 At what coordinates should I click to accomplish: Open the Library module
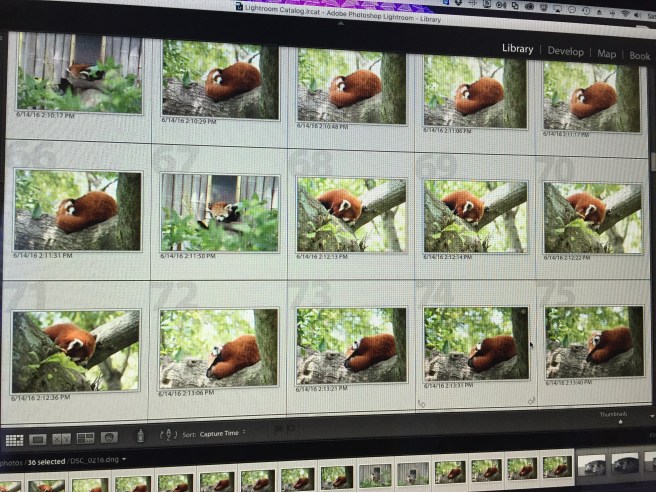point(517,49)
